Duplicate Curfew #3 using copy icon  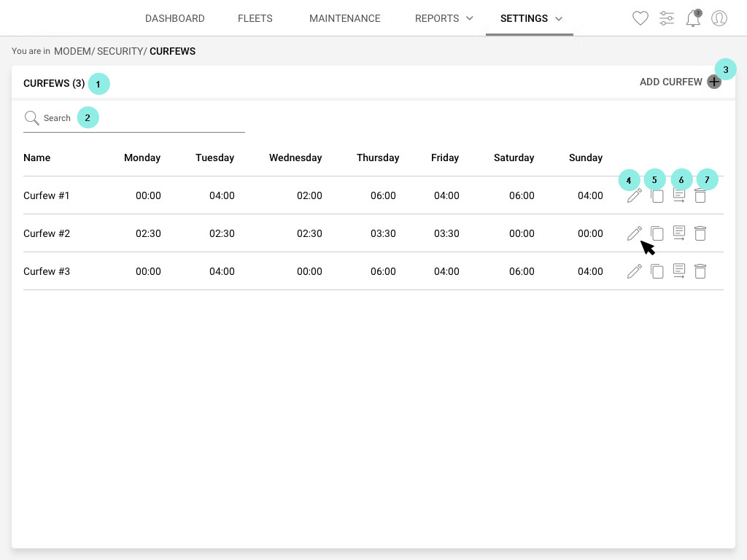click(x=657, y=271)
